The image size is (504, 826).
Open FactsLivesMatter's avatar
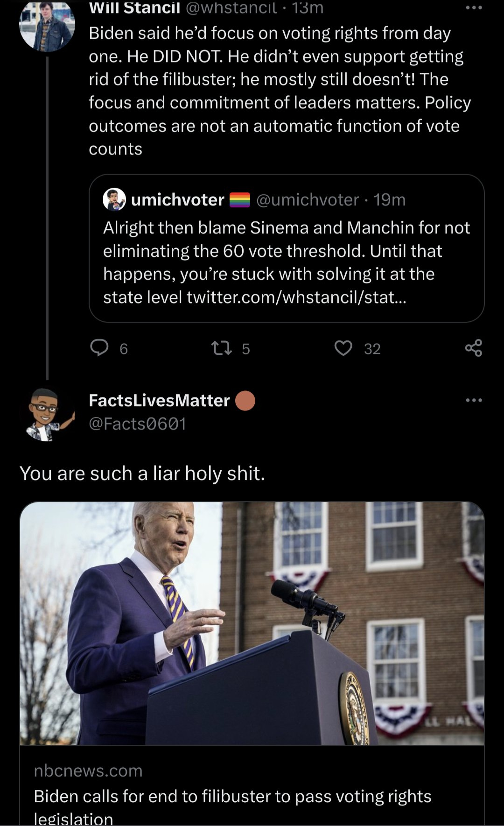47,414
